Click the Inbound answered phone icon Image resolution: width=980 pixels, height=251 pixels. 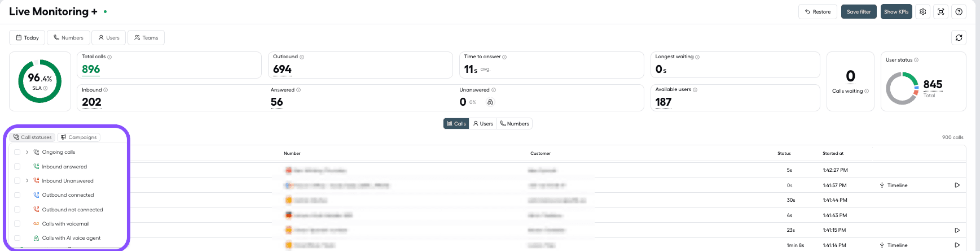point(36,167)
